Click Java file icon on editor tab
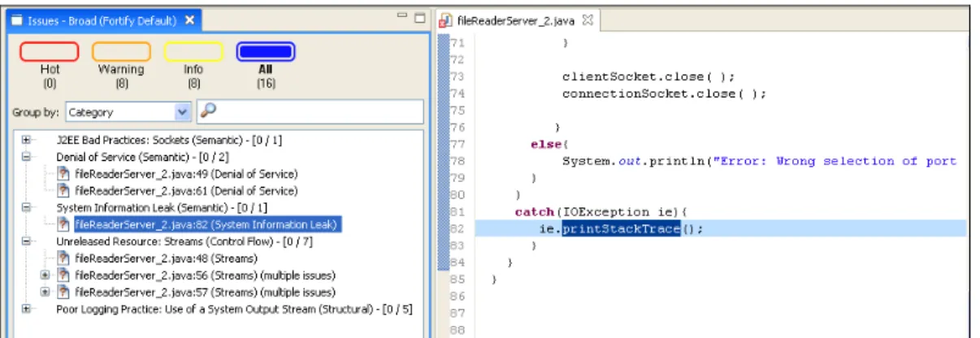980x338 pixels. tap(447, 21)
